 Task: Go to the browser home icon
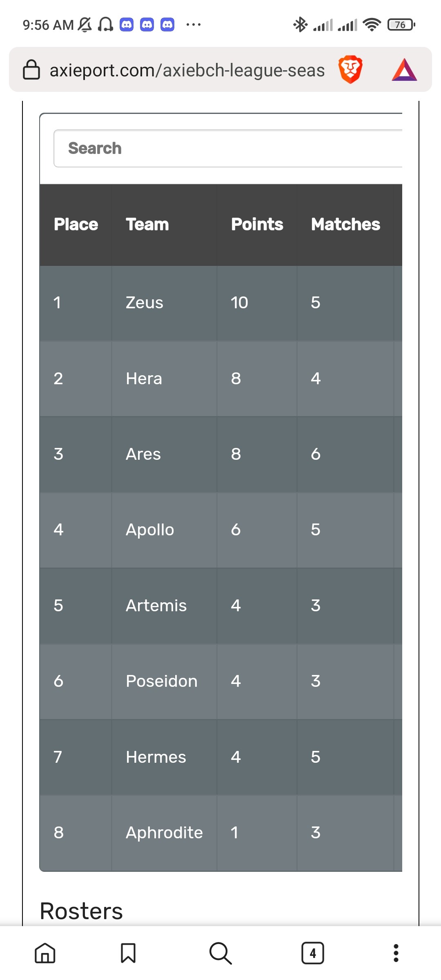[45, 953]
